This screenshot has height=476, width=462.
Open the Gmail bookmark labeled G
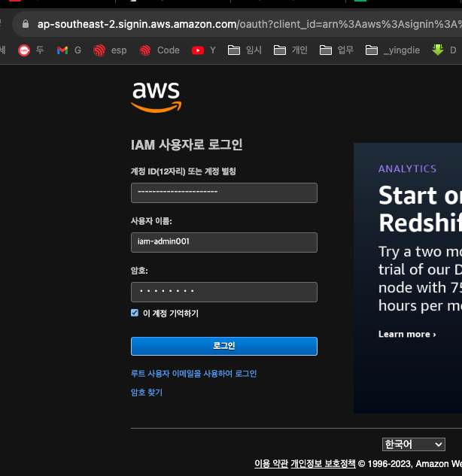tap(69, 50)
